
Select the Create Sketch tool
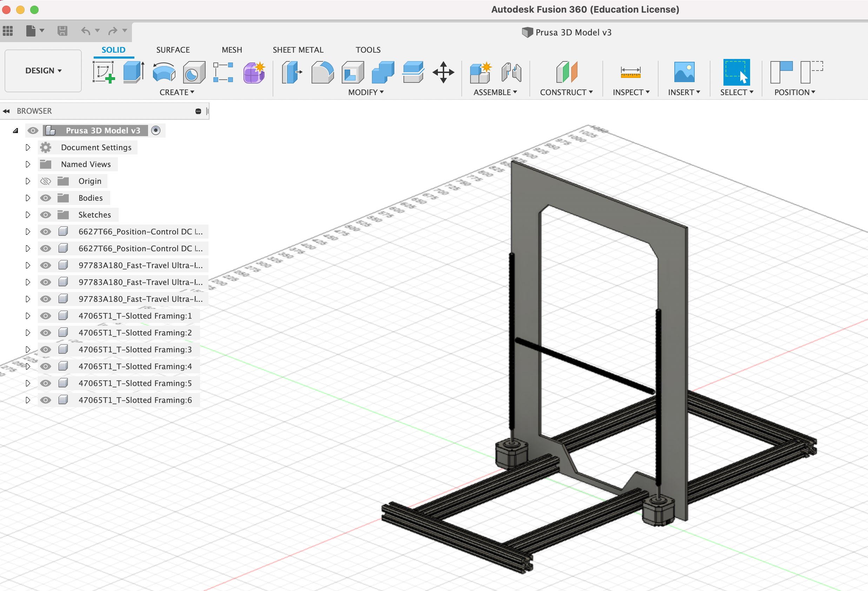(x=104, y=73)
